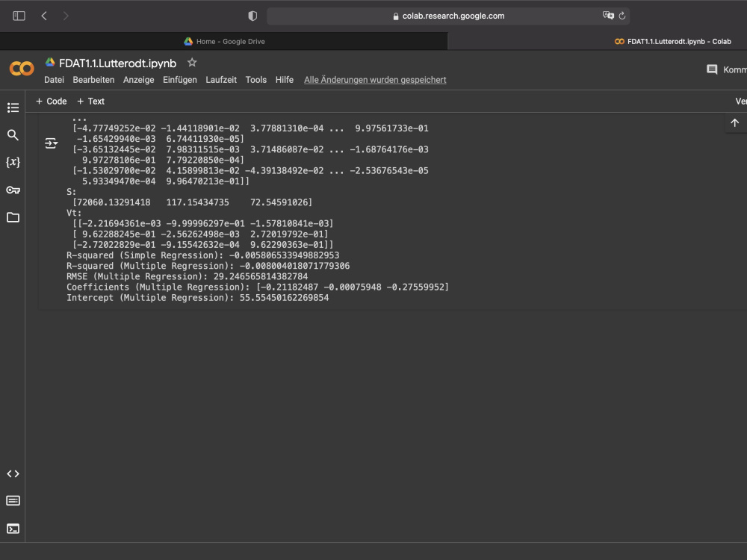The image size is (747, 560).
Task: Open the Tools menu
Action: click(255, 80)
